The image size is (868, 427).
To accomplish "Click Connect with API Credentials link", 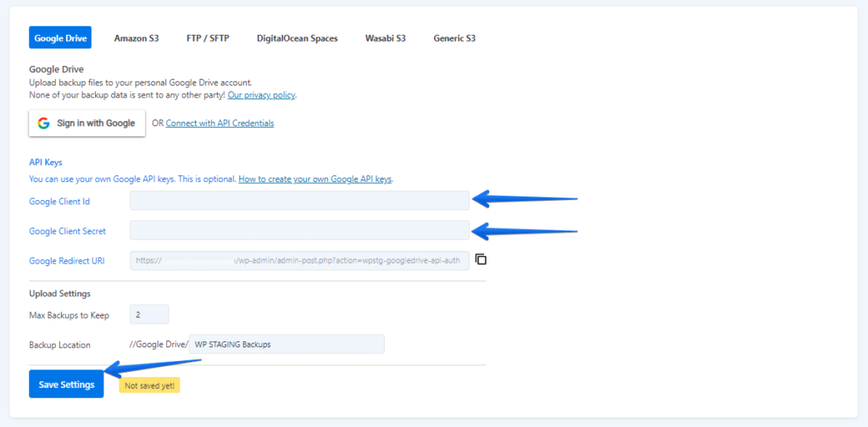I will pyautogui.click(x=220, y=124).
